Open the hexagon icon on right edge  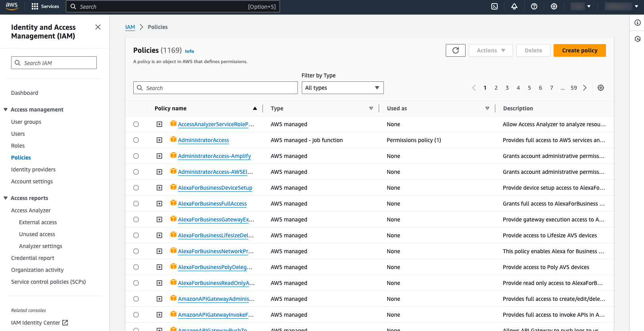tap(638, 39)
